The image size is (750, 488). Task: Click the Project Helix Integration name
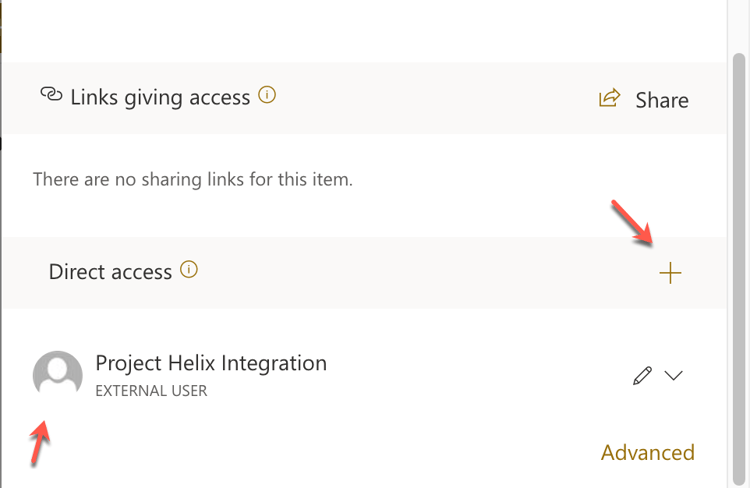[211, 363]
